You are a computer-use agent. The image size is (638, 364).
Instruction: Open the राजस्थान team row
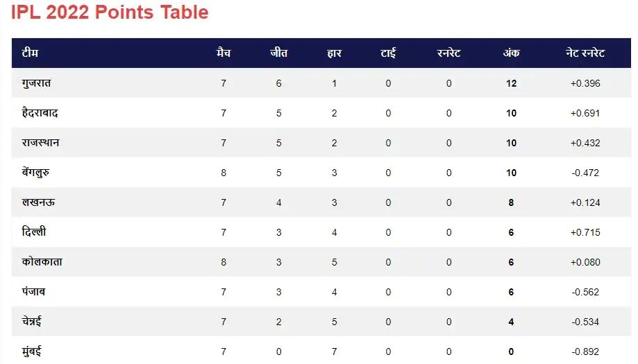40,143
